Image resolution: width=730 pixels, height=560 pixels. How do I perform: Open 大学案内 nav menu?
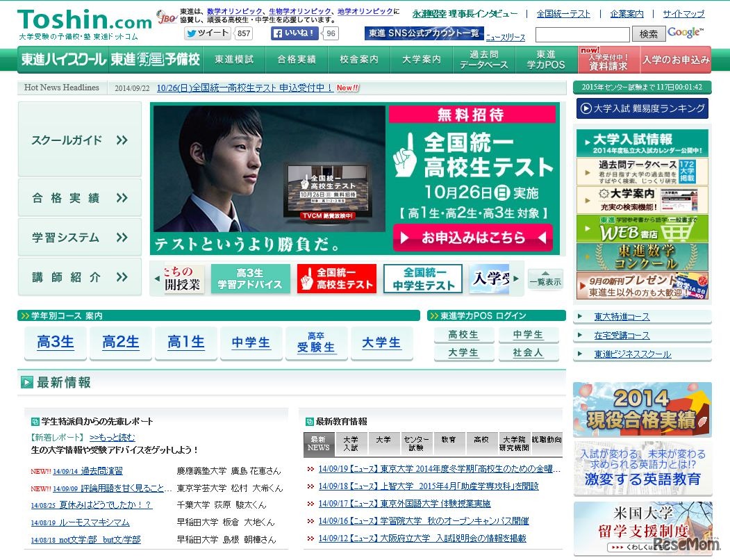click(x=422, y=60)
